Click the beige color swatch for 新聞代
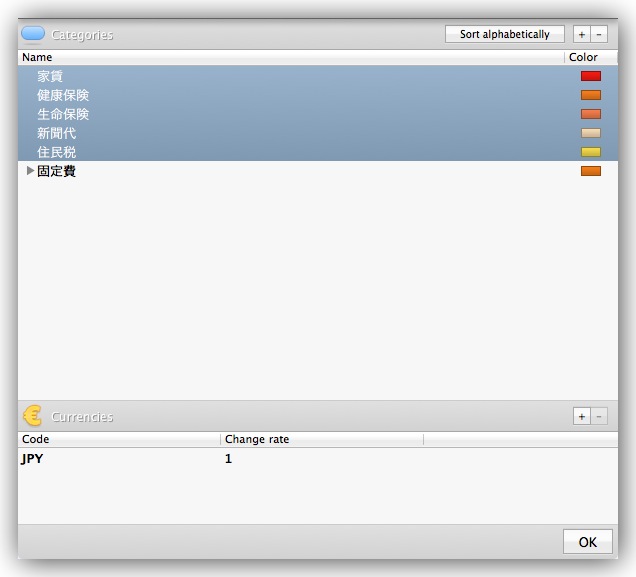The width and height of the screenshot is (636, 577). [590, 133]
